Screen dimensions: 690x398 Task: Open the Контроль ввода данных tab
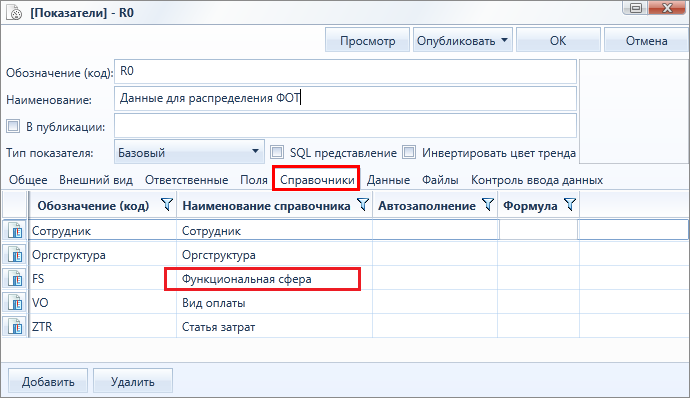537,180
